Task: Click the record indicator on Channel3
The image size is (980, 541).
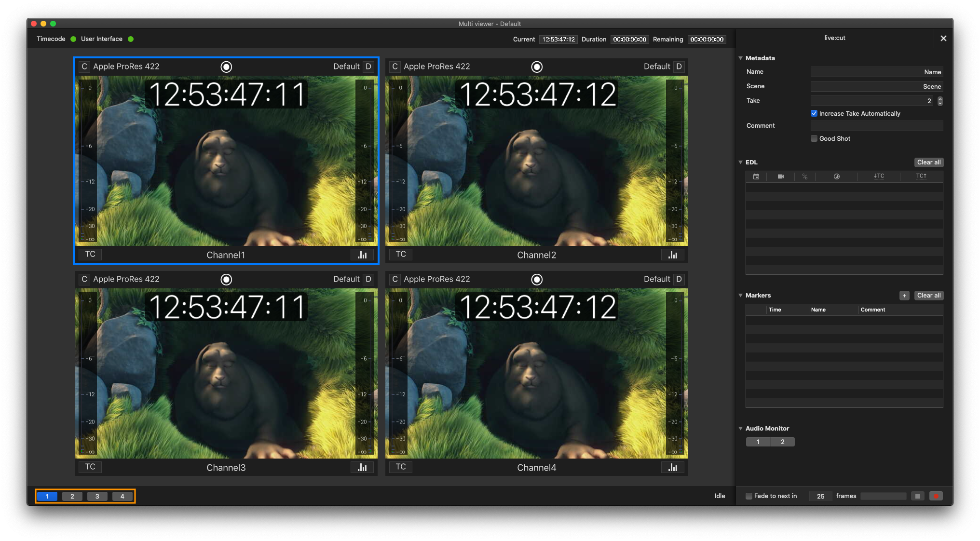Action: tap(226, 280)
